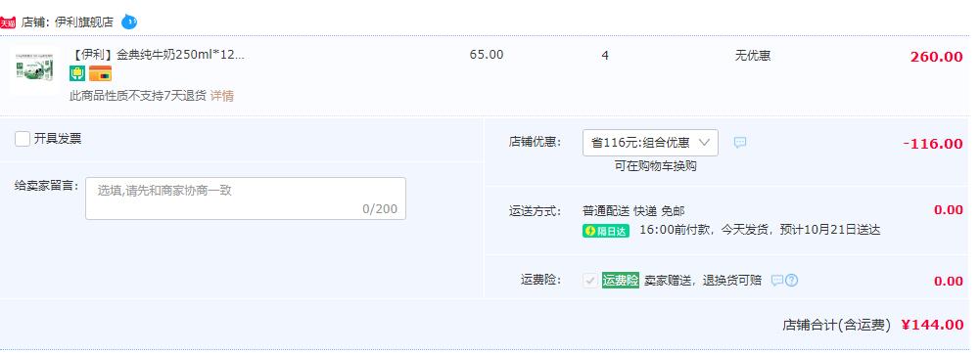Screen dimensions: 980x353
Task: Open the milk product thumbnail image
Action: click(x=35, y=69)
